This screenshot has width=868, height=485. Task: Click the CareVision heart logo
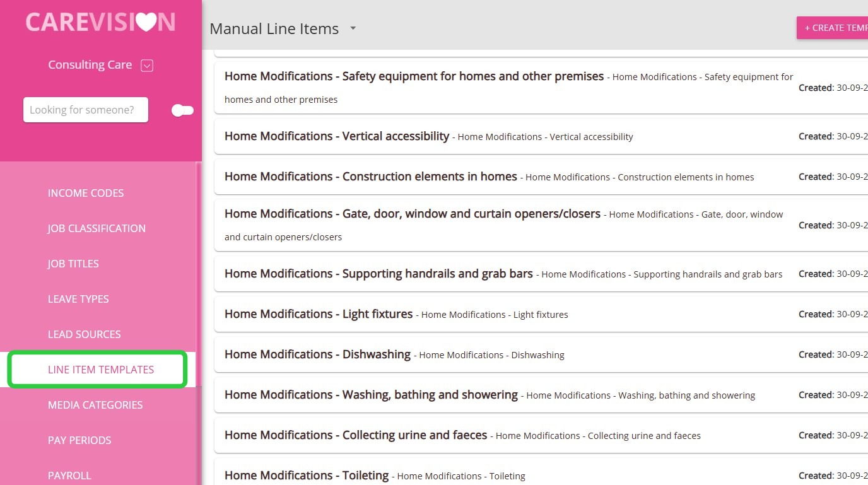[x=100, y=23]
